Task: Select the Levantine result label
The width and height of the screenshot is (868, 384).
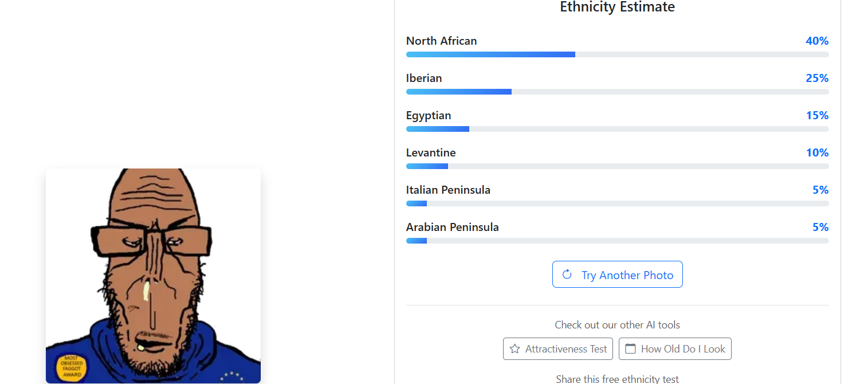Action: tap(431, 152)
